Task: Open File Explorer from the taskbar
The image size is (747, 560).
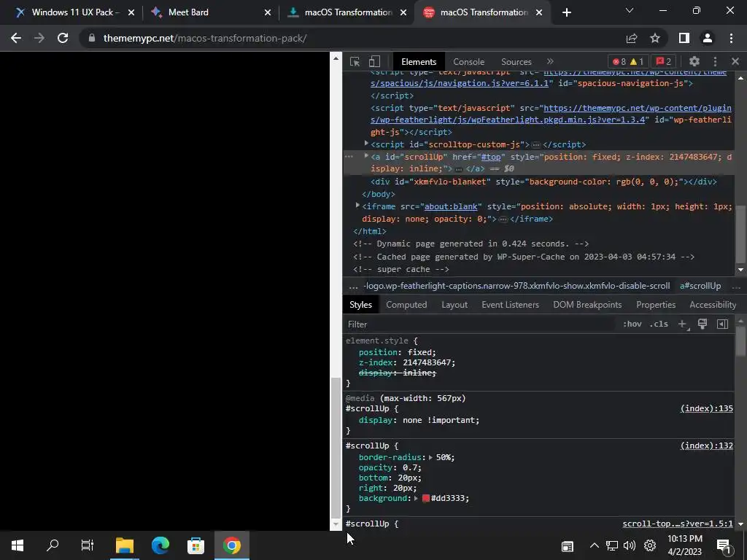Action: pos(124,545)
